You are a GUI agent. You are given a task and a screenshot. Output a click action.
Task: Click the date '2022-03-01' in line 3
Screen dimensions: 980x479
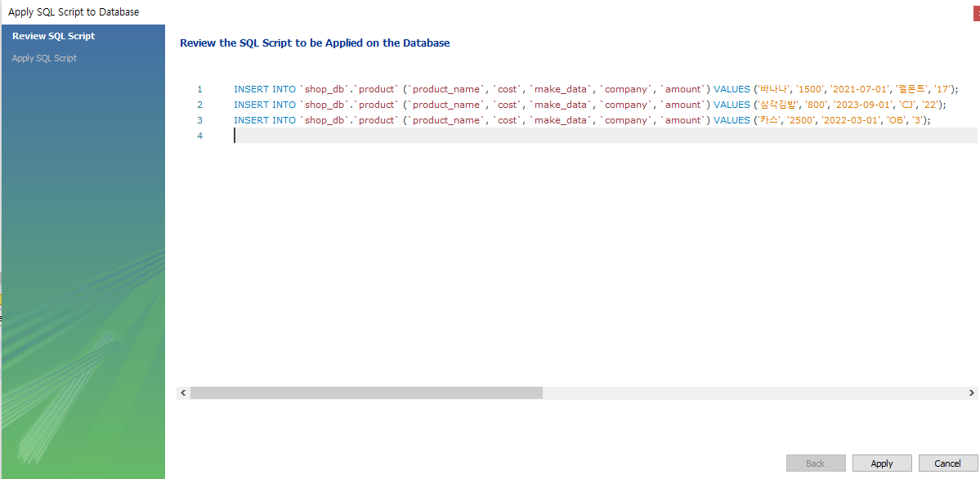pyautogui.click(x=850, y=120)
